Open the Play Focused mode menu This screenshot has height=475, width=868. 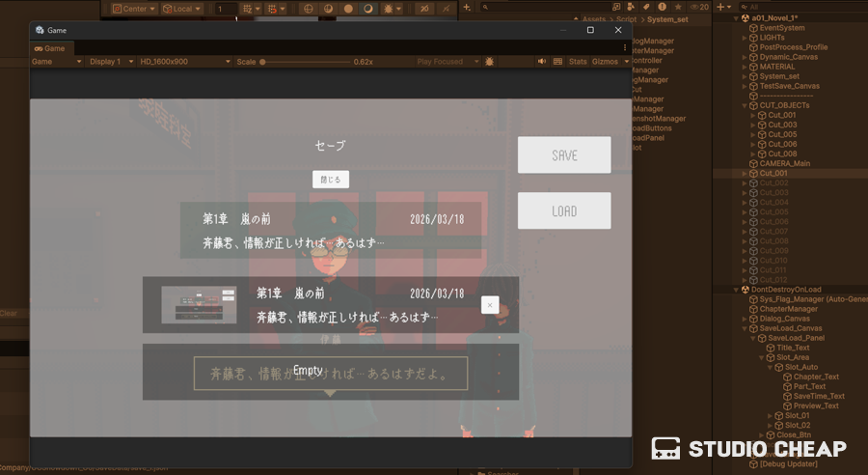click(x=446, y=62)
